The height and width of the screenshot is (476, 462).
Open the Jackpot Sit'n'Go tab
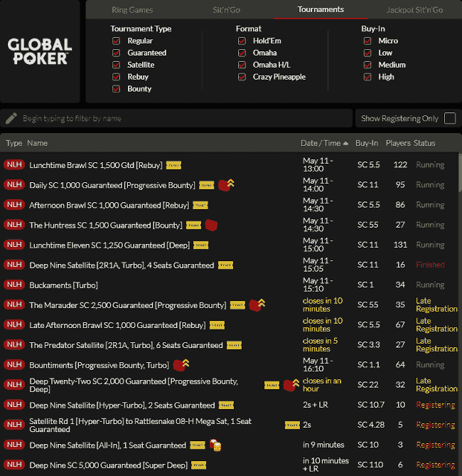414,10
